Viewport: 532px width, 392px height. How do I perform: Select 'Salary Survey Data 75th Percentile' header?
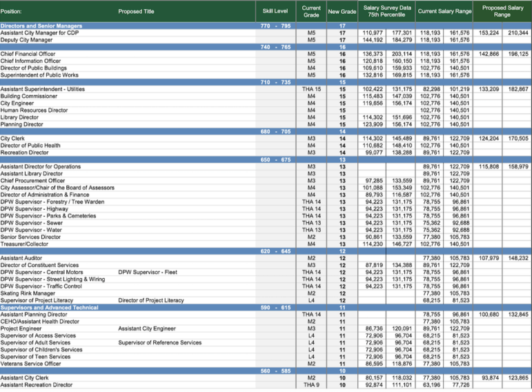pos(387,11)
